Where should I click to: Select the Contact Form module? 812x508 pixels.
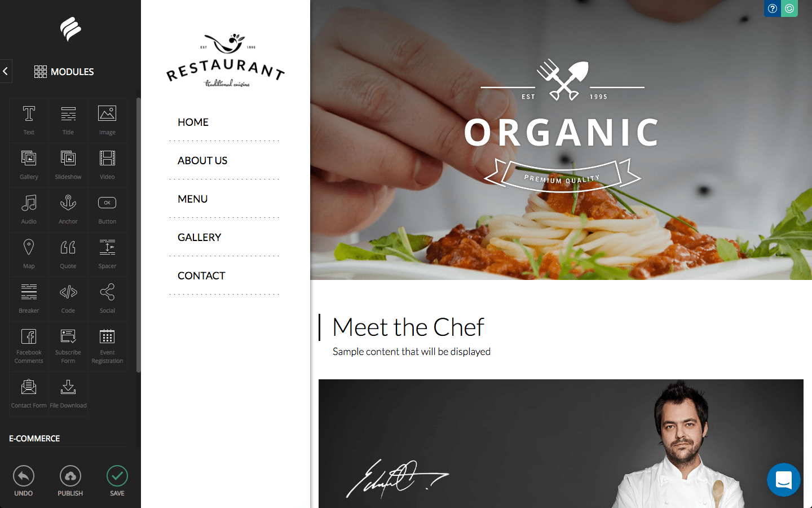pos(29,393)
